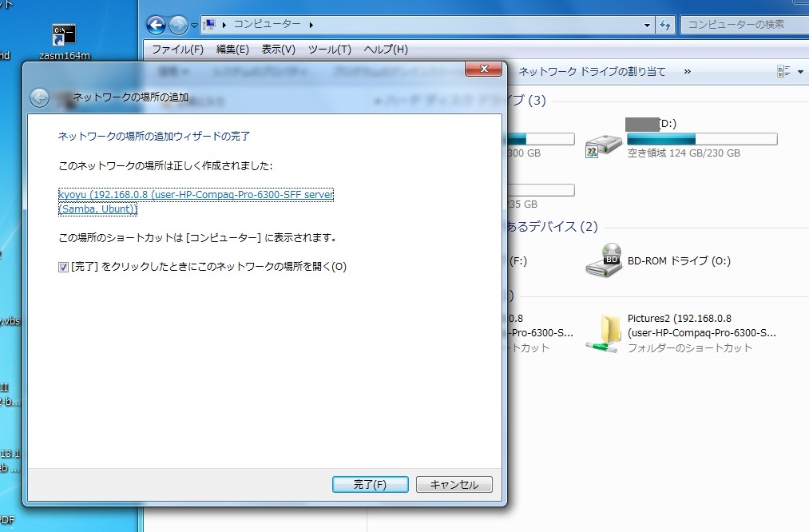Open the Pictures2 network folder shortcut

click(603, 332)
